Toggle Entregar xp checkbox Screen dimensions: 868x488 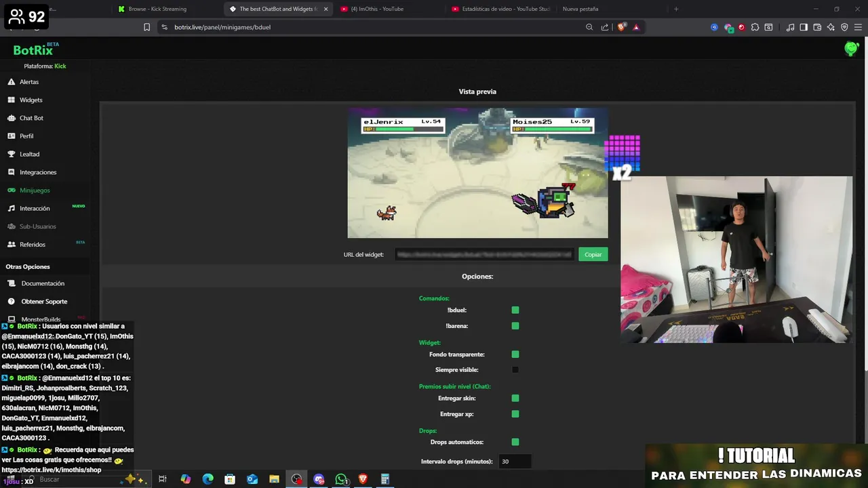(515, 414)
